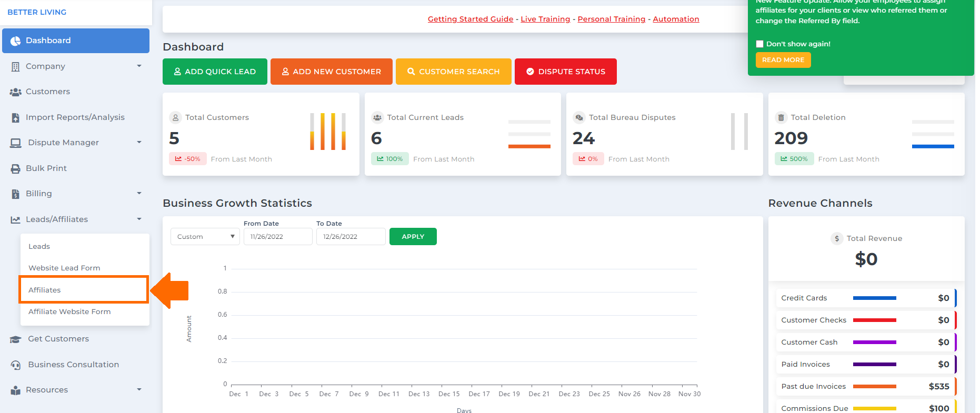The image size is (980, 413).
Task: Click the Resources icon in sidebar
Action: point(16,390)
